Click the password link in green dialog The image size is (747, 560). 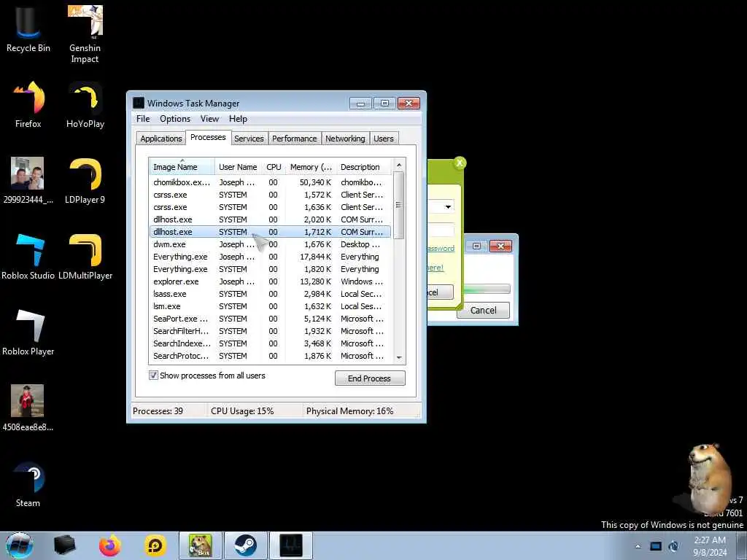coord(441,249)
